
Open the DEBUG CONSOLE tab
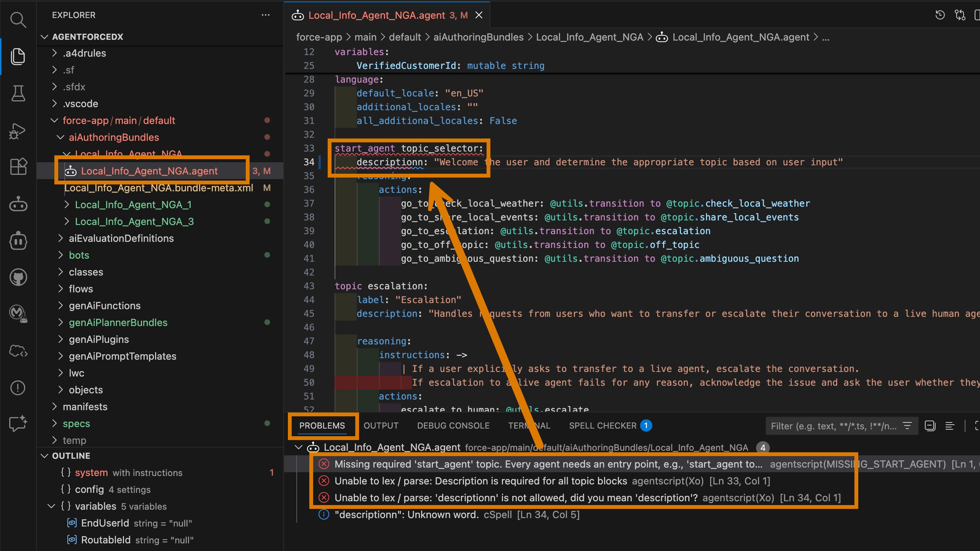point(453,425)
